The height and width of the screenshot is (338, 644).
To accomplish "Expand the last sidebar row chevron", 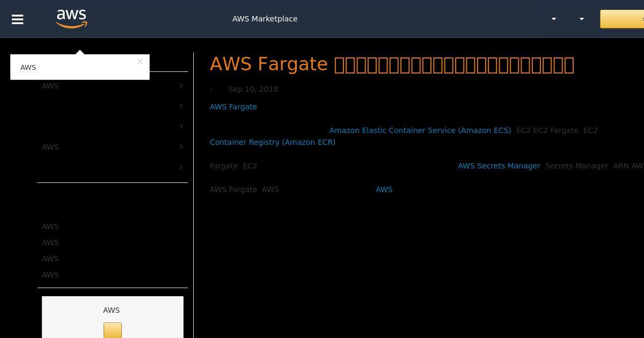I will [181, 167].
